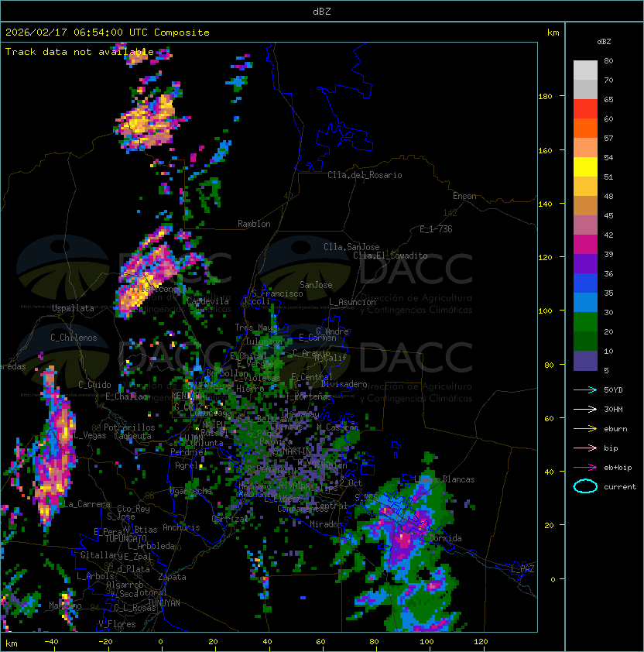Pick the light grey 80 dBZ swatch
The width and height of the screenshot is (644, 652).
[585, 70]
